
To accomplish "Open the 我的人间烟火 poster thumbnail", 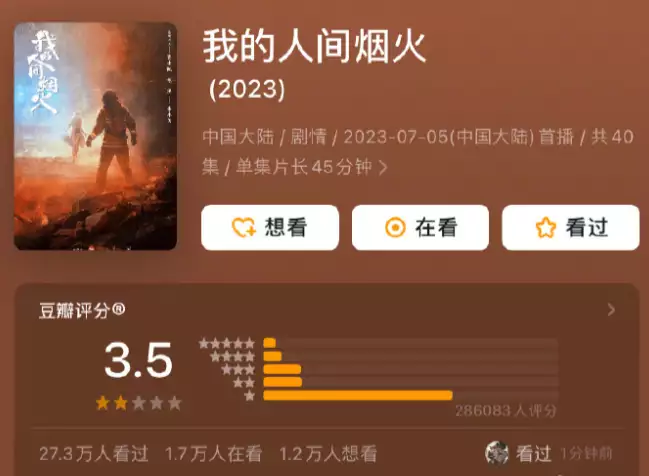I will click(96, 136).
